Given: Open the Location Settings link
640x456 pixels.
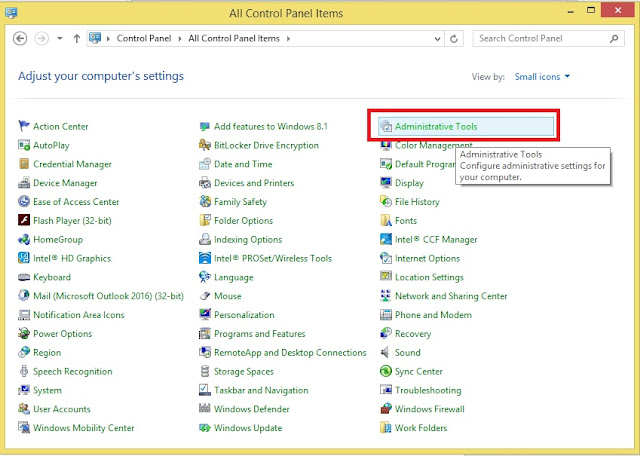Looking at the screenshot, I should 429,277.
